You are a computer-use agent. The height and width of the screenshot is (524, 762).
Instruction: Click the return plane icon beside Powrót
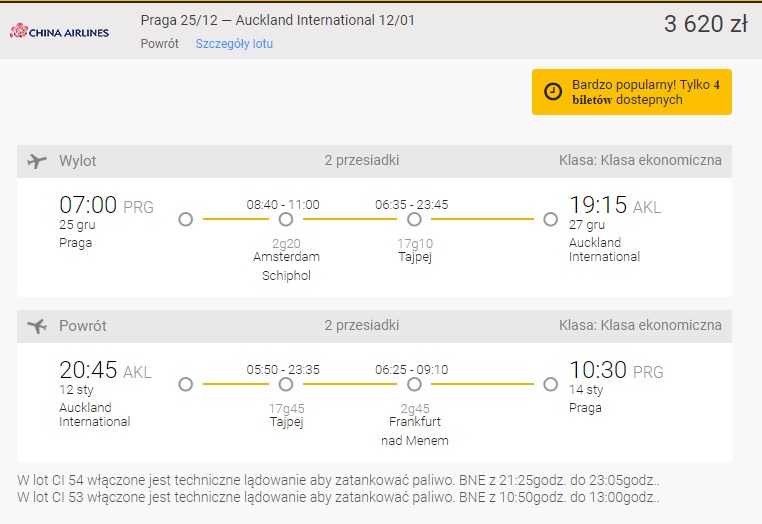click(37, 326)
